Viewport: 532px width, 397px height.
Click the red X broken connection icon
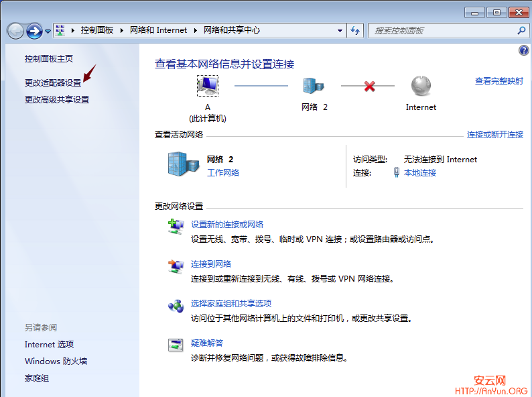pos(369,86)
